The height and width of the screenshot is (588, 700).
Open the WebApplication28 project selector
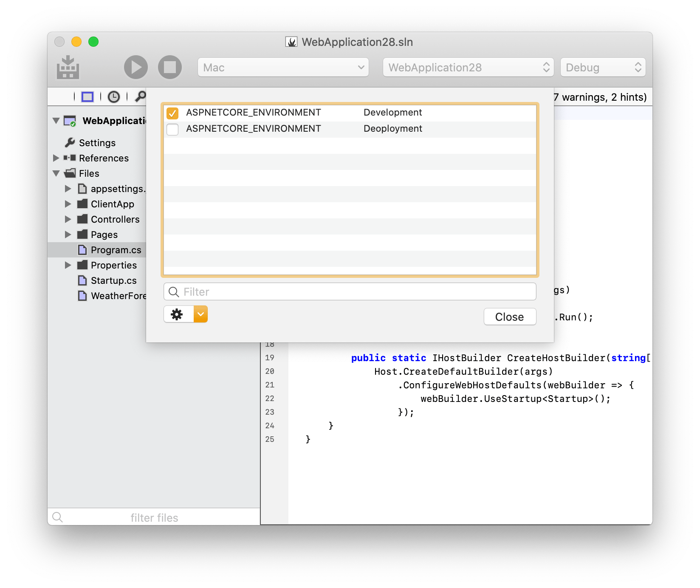pos(469,68)
